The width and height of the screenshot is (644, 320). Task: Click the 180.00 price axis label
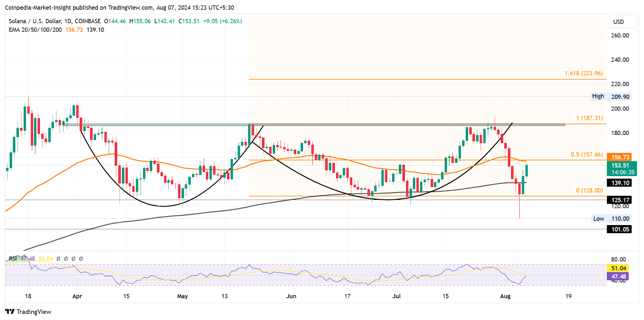(x=620, y=133)
